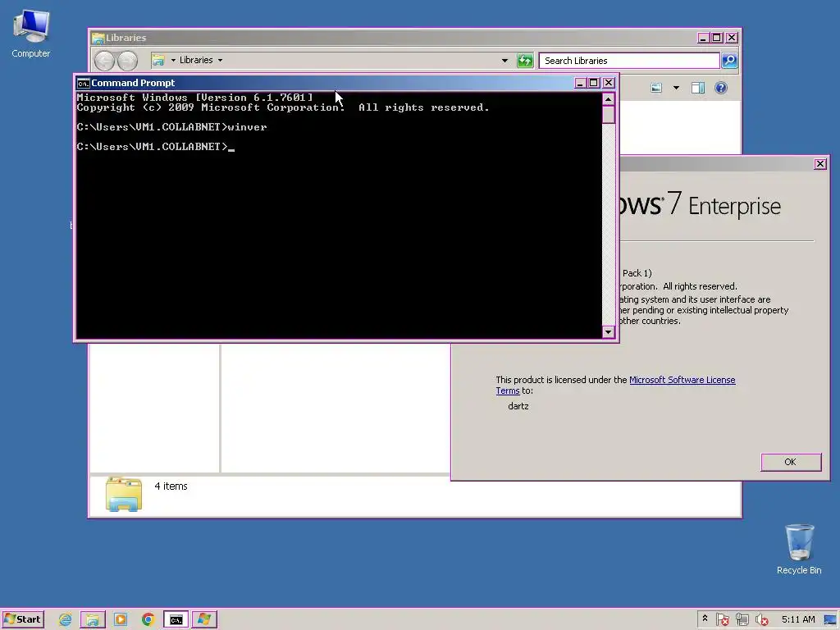Image resolution: width=840 pixels, height=630 pixels.
Task: Expand arrow before Libraries in address bar
Action: click(x=173, y=60)
